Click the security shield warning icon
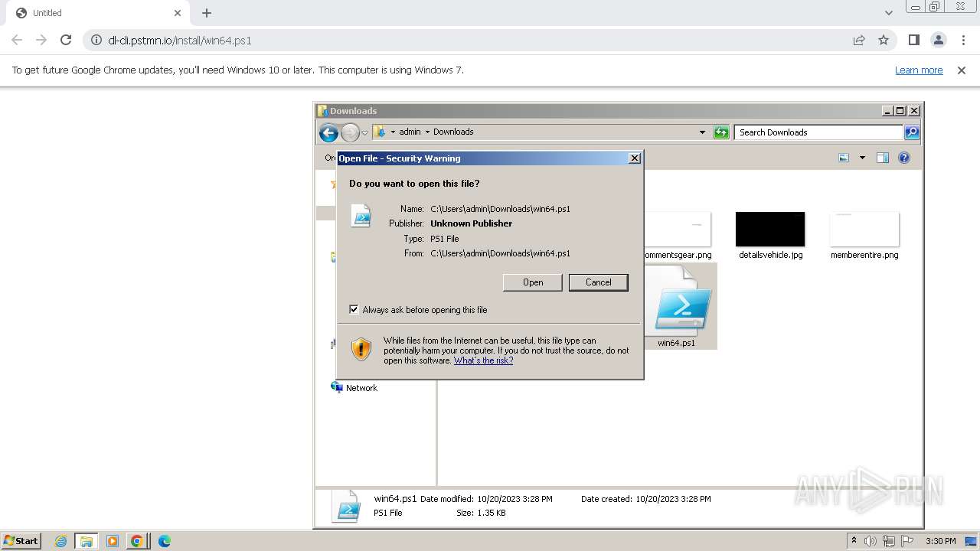Viewport: 980px width, 551px height. tap(361, 350)
